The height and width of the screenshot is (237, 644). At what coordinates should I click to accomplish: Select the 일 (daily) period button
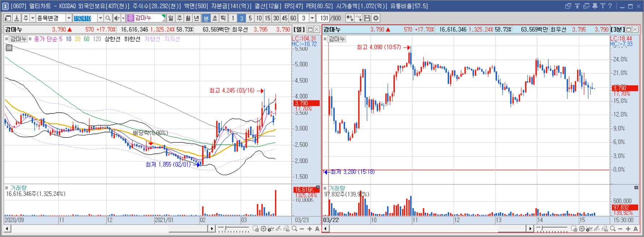coord(171,18)
